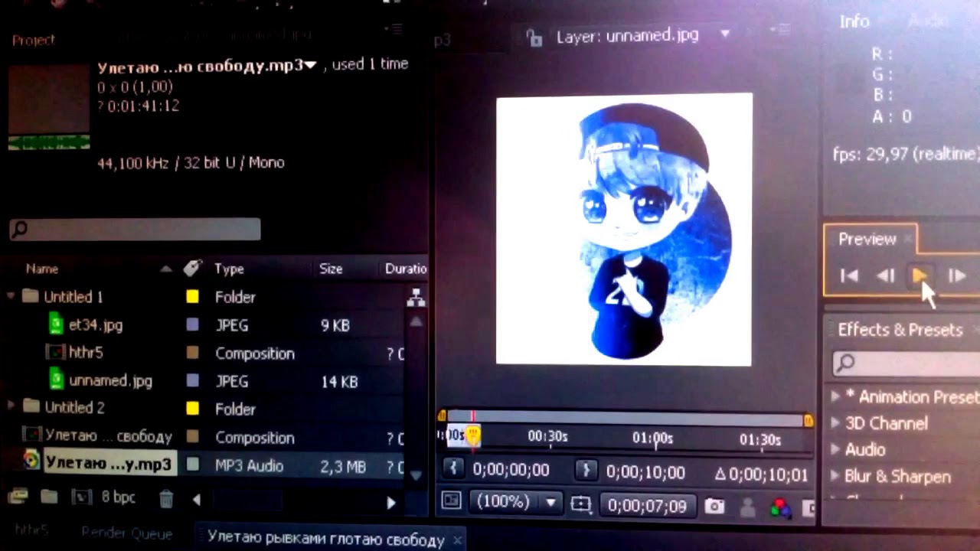Click the Untitled 2 folder icon

(31, 406)
